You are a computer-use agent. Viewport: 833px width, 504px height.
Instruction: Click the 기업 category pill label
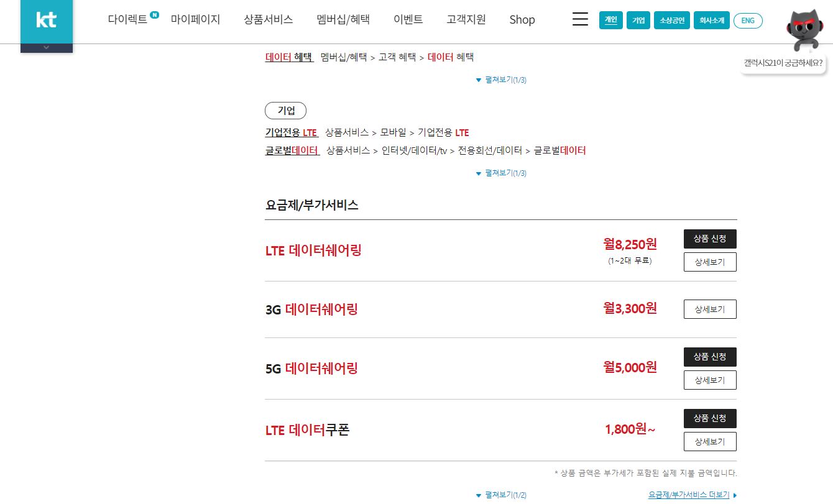coord(286,111)
